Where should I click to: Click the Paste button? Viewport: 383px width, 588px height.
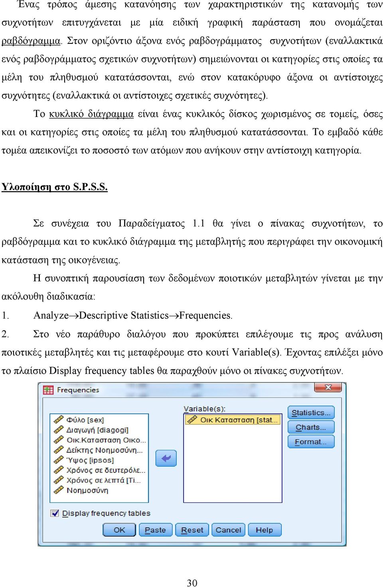click(156, 530)
